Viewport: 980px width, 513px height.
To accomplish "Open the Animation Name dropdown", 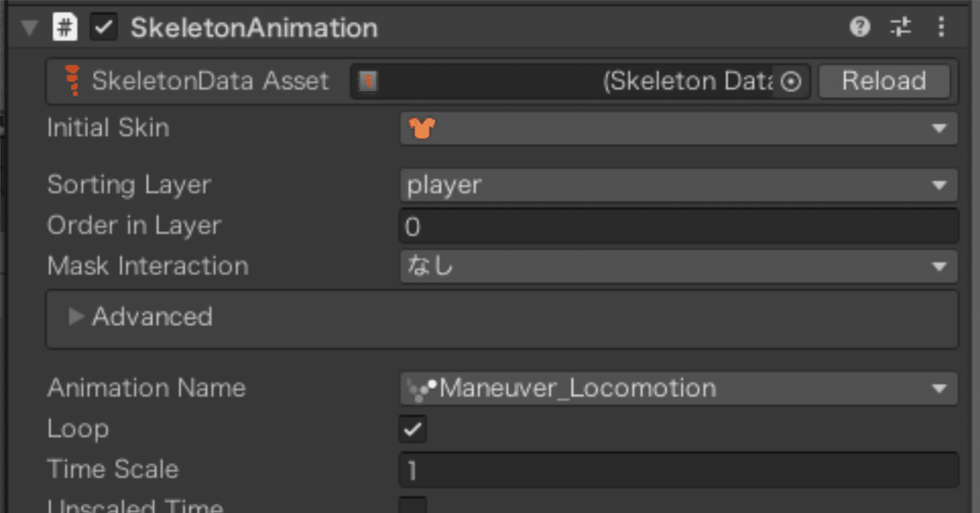I will [940, 387].
